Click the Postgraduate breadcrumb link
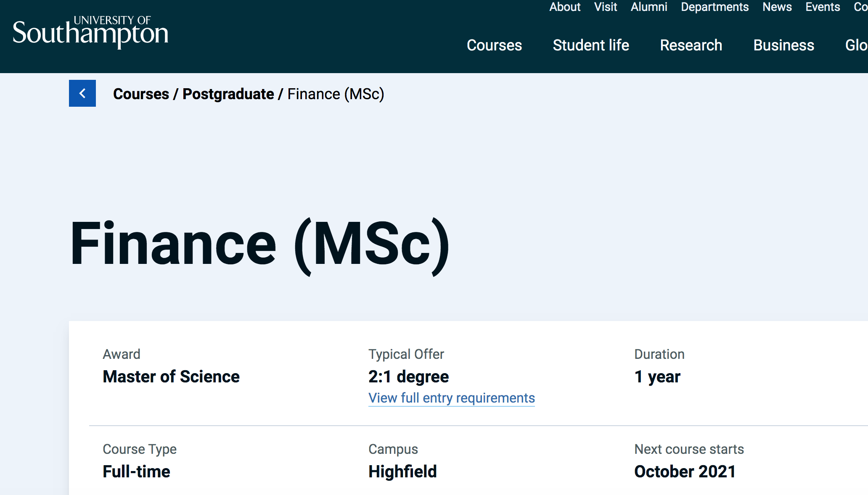The height and width of the screenshot is (495, 868). [228, 94]
